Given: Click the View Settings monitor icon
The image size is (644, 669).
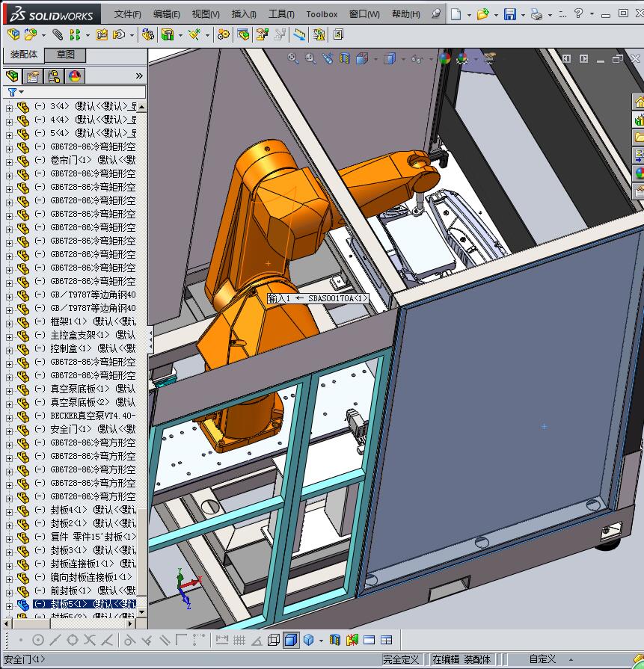Looking at the screenshot, I should pyautogui.click(x=489, y=58).
